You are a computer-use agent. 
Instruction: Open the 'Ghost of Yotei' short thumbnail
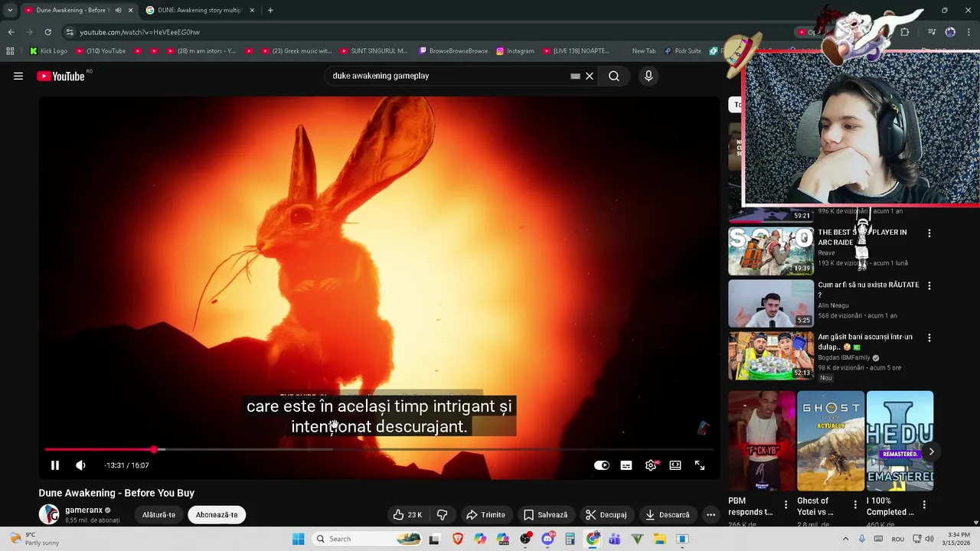point(831,441)
